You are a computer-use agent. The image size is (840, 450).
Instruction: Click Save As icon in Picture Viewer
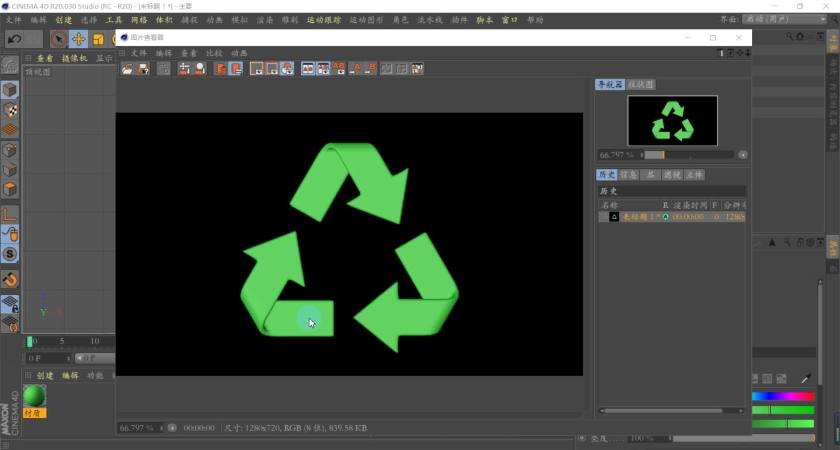143,69
